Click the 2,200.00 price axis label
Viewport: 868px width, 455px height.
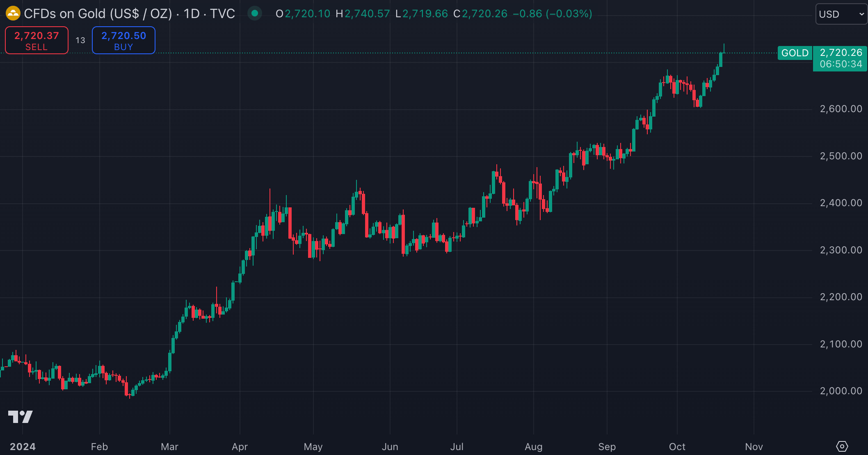[841, 297]
